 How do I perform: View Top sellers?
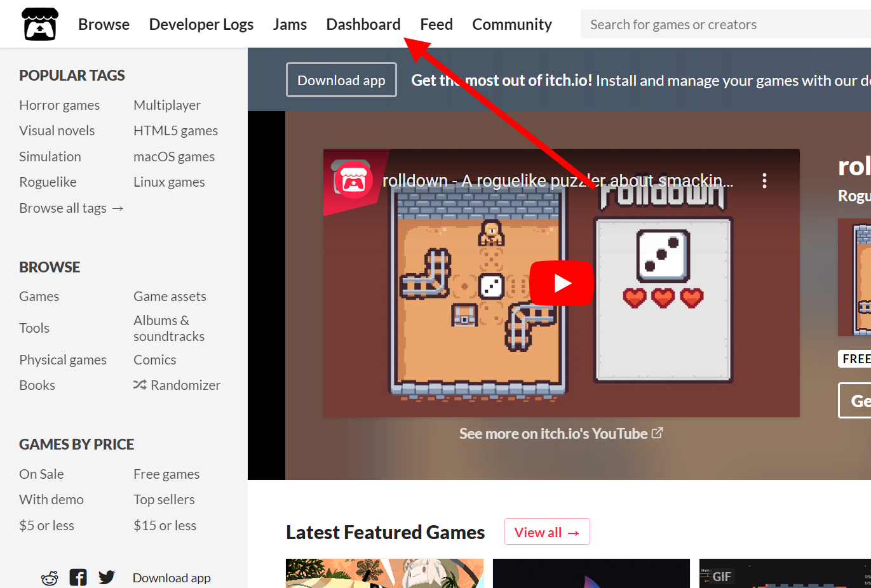click(164, 500)
